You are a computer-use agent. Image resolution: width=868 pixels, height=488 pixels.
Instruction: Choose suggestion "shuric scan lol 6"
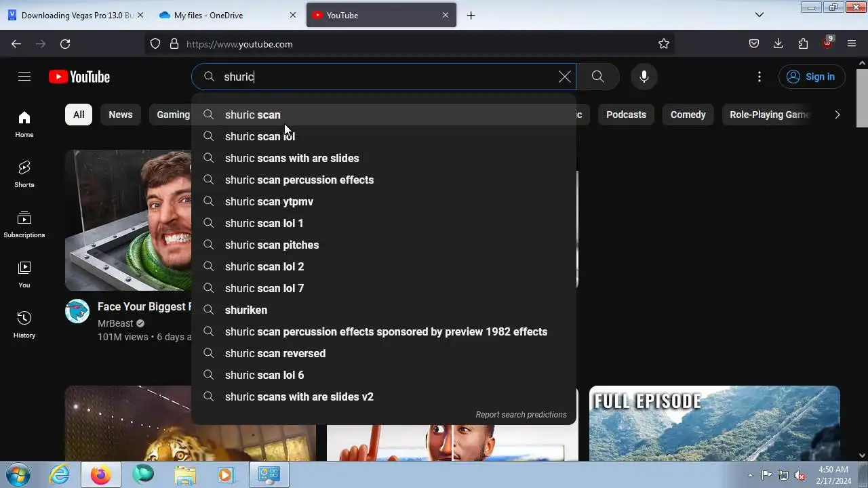[x=384, y=375]
